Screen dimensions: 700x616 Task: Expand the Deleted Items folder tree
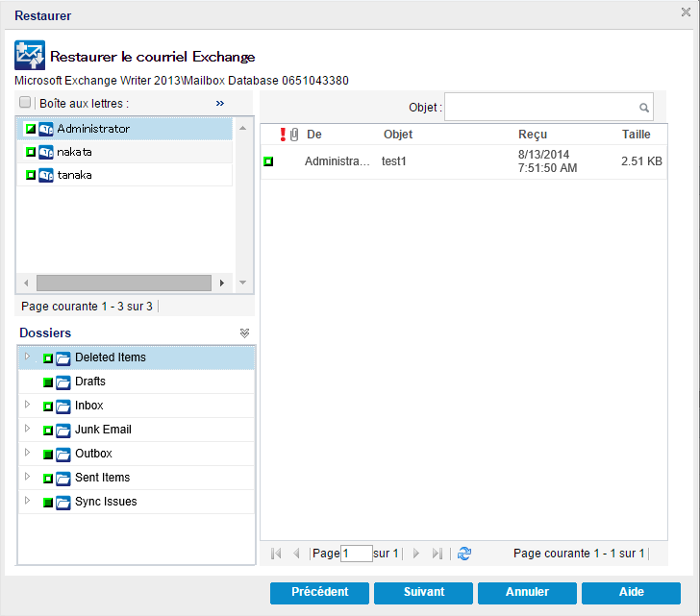(27, 357)
